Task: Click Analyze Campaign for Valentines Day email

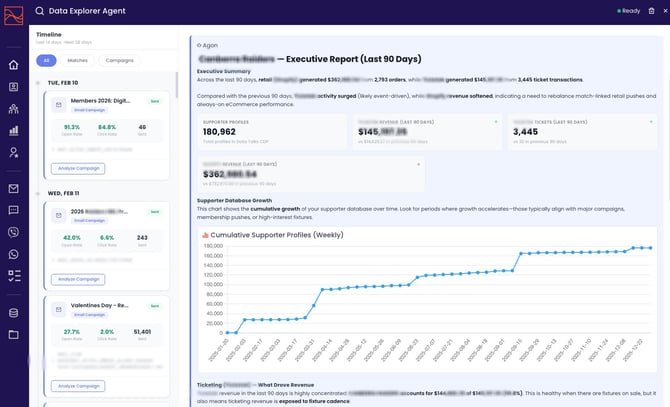Action: 76,385
